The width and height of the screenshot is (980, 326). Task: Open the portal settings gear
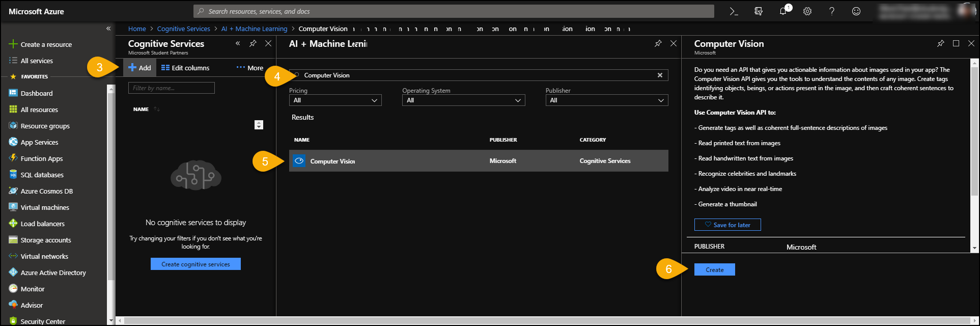point(807,11)
